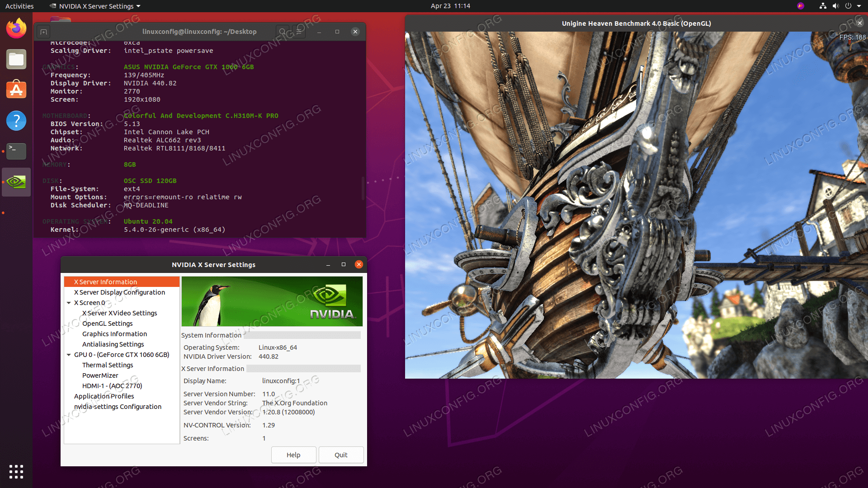Screen dimensions: 868x488
Task: Open Help from the dock
Action: coord(16,121)
